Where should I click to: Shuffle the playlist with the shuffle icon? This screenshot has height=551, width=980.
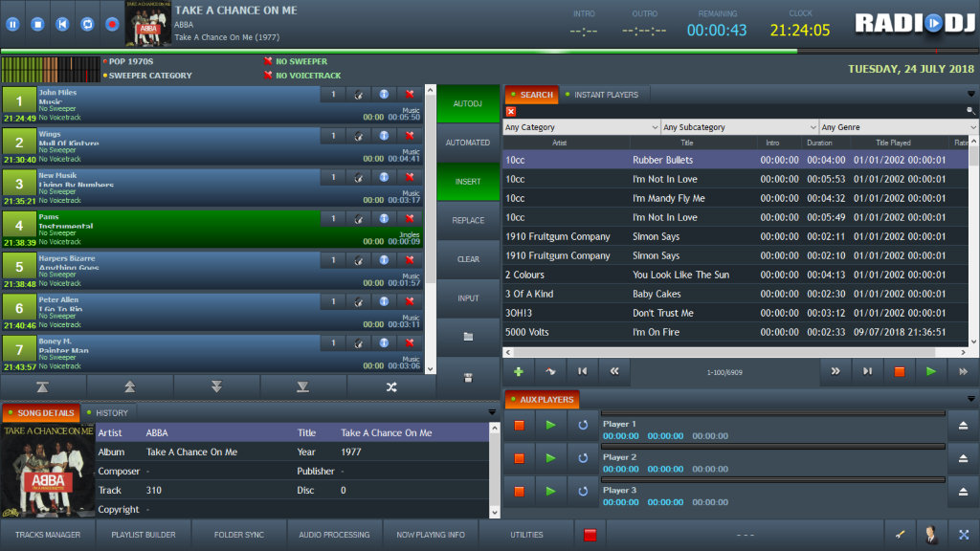point(390,386)
